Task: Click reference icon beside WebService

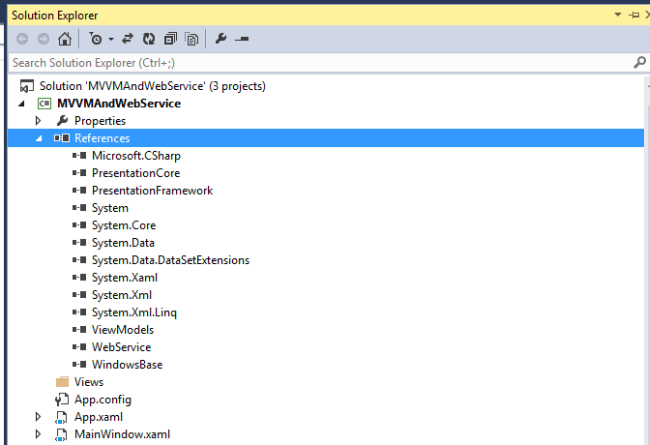Action: pyautogui.click(x=79, y=347)
